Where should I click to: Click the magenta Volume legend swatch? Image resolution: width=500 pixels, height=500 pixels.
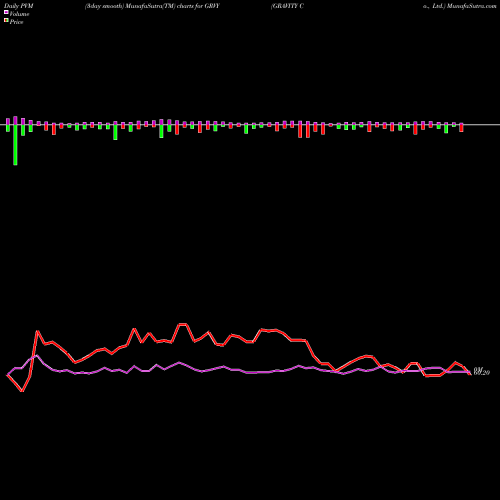click(6, 13)
